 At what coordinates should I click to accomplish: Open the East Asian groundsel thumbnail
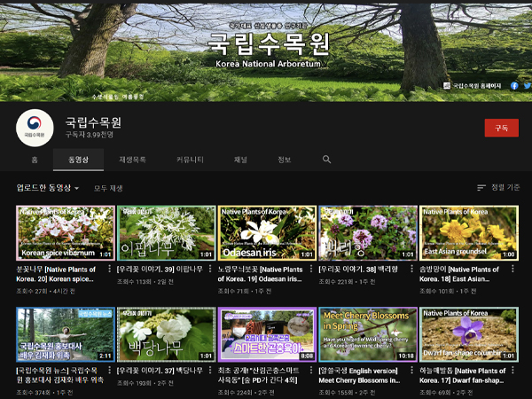[469, 232]
